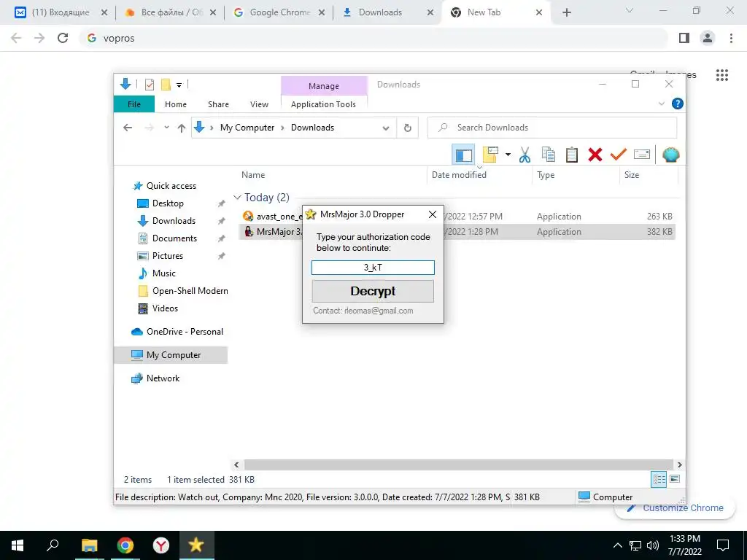
Task: Click the Explorer Refresh button
Action: coord(407,128)
